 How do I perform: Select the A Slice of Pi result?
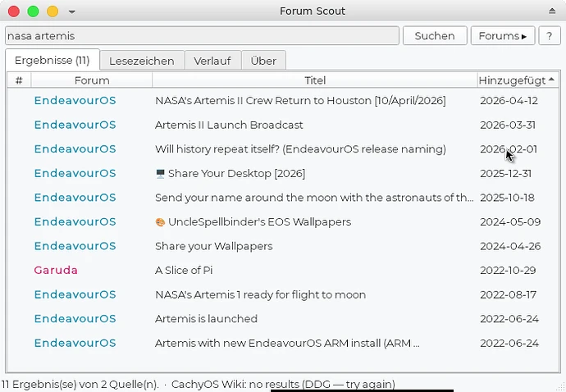click(x=283, y=270)
